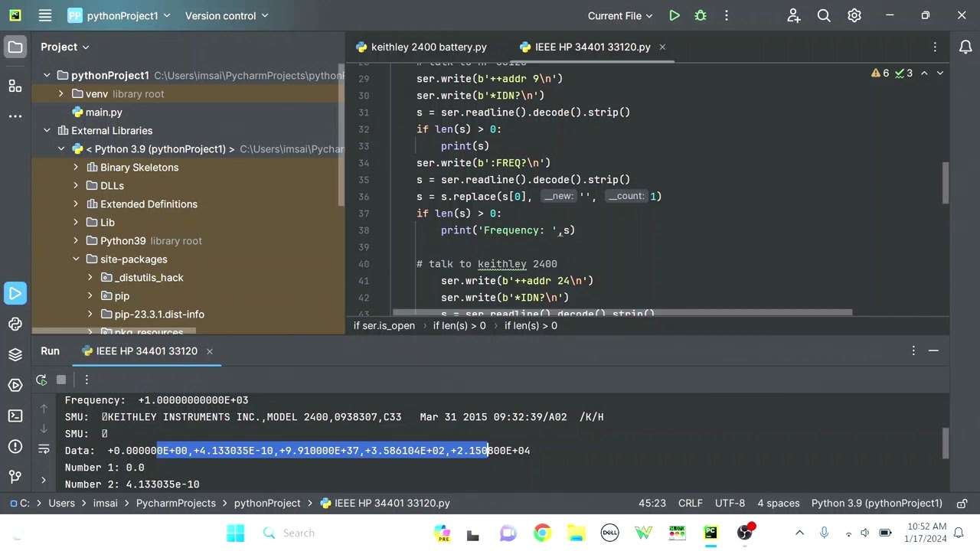Open the Version Control git icon in sidebar
Image resolution: width=980 pixels, height=551 pixels.
point(15,477)
